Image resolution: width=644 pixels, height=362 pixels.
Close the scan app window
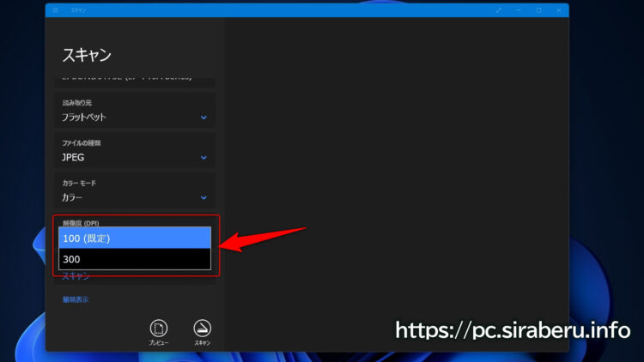pyautogui.click(x=559, y=10)
